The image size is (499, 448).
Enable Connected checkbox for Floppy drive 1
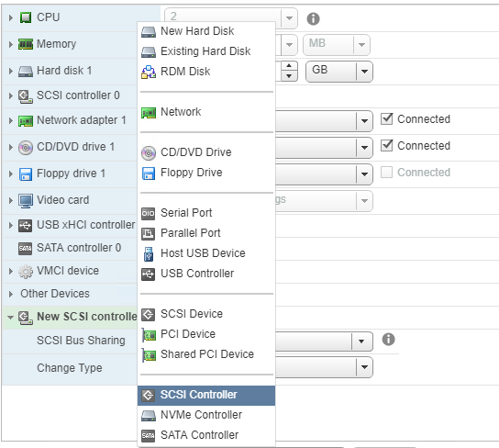tap(387, 173)
